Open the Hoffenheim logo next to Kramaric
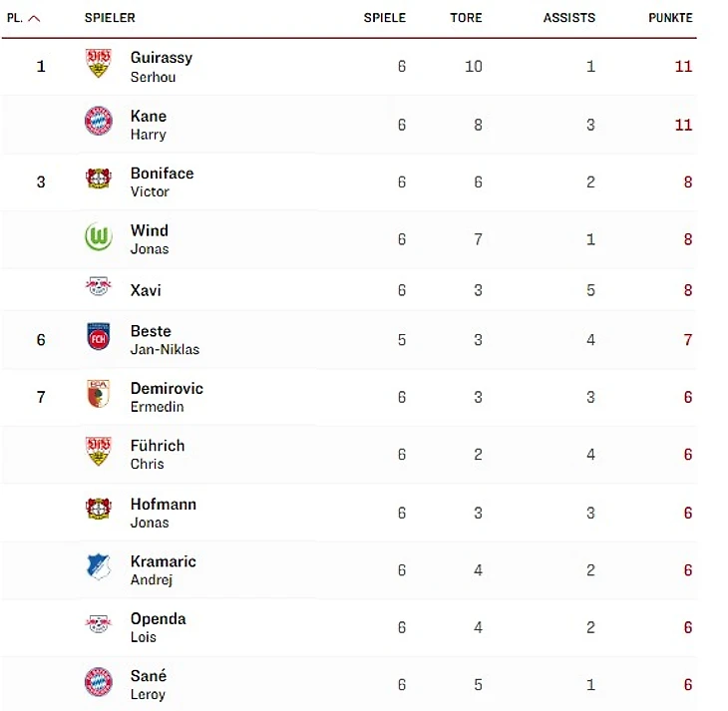 (98, 567)
